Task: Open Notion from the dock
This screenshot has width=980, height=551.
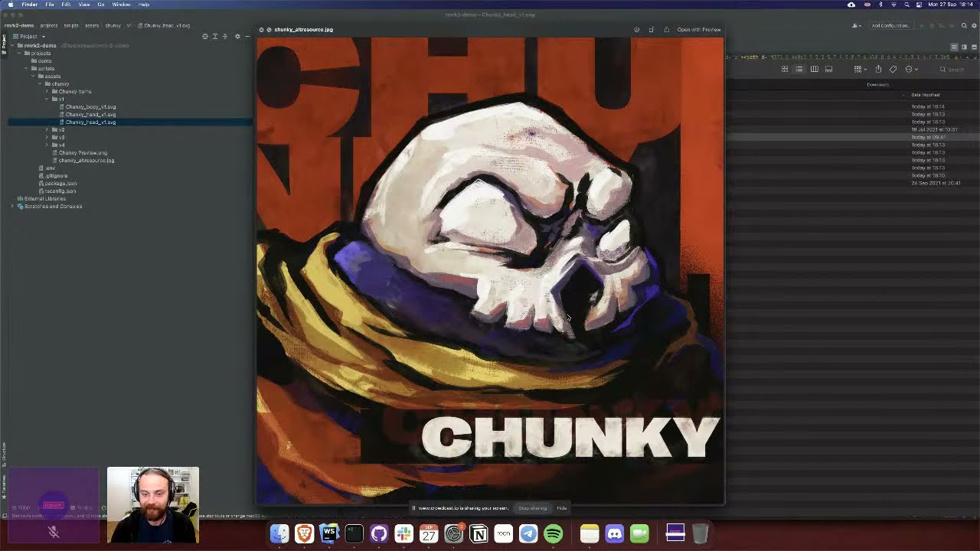Action: click(479, 533)
